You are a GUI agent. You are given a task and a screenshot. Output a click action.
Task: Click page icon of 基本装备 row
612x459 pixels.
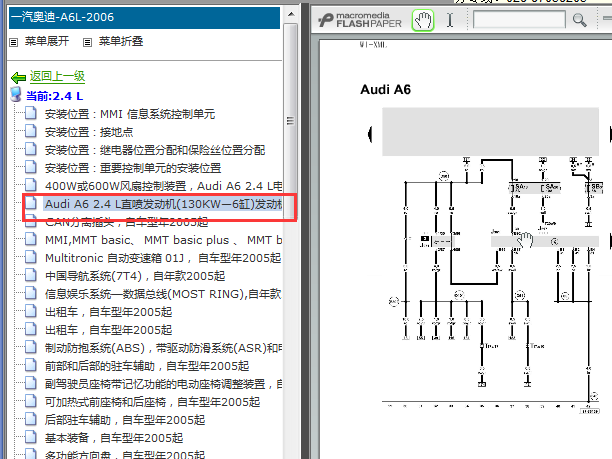tap(31, 436)
